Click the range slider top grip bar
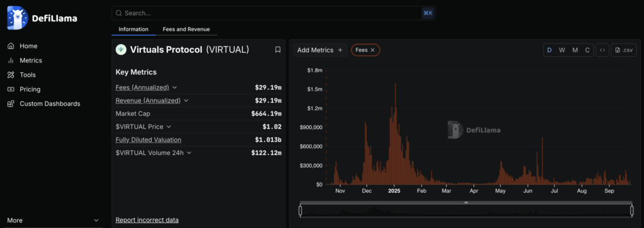 pos(466,202)
